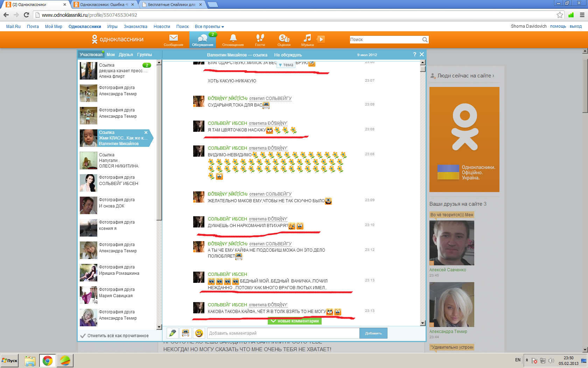
Task: Expand the тема dropdown label
Action: (286, 65)
